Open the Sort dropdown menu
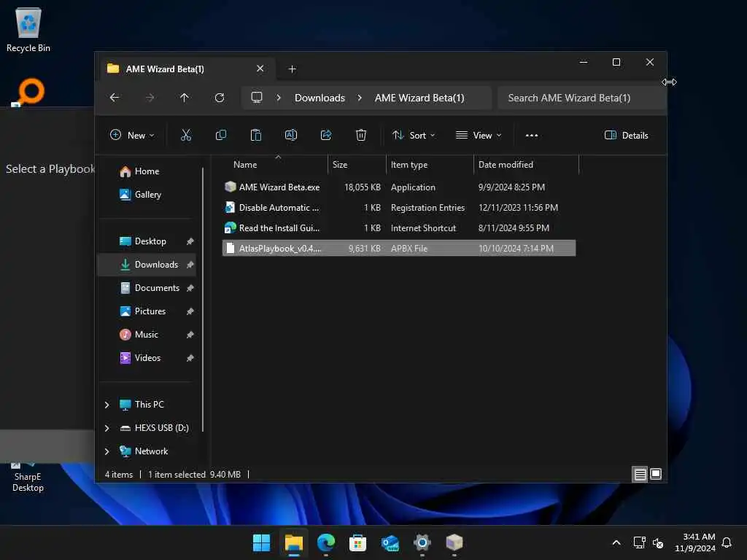The height and width of the screenshot is (560, 747). click(414, 135)
